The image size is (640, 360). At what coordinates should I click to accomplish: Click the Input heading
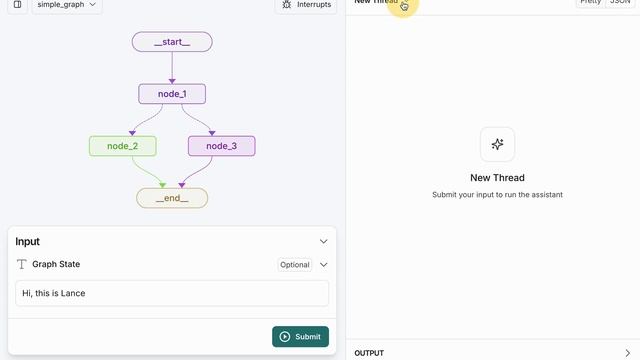click(x=27, y=242)
